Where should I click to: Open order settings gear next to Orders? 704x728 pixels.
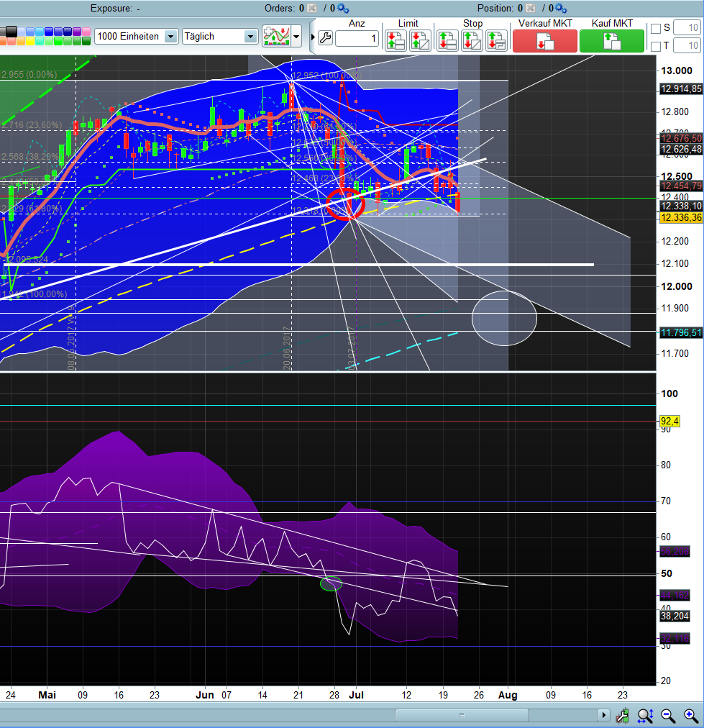pos(343,9)
